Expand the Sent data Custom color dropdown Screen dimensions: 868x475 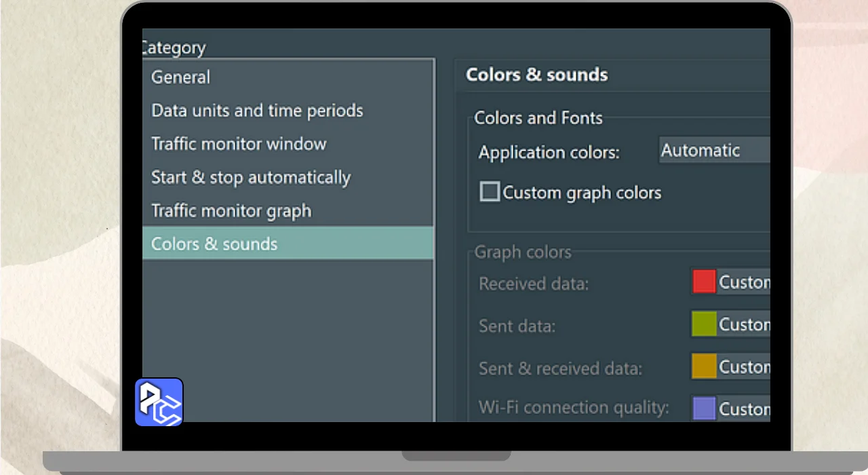pyautogui.click(x=744, y=324)
